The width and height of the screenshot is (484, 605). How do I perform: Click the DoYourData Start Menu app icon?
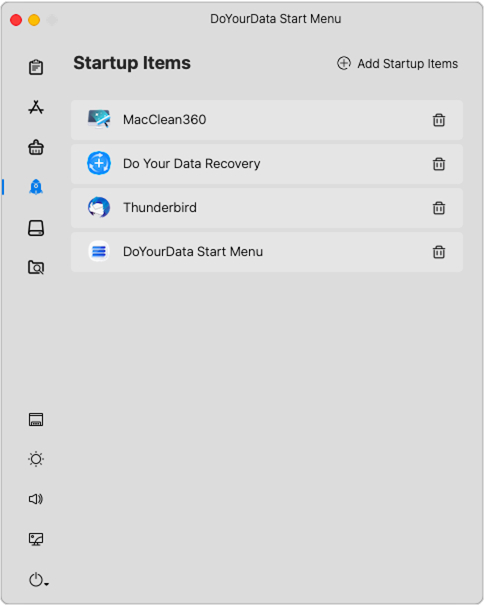pyautogui.click(x=99, y=251)
